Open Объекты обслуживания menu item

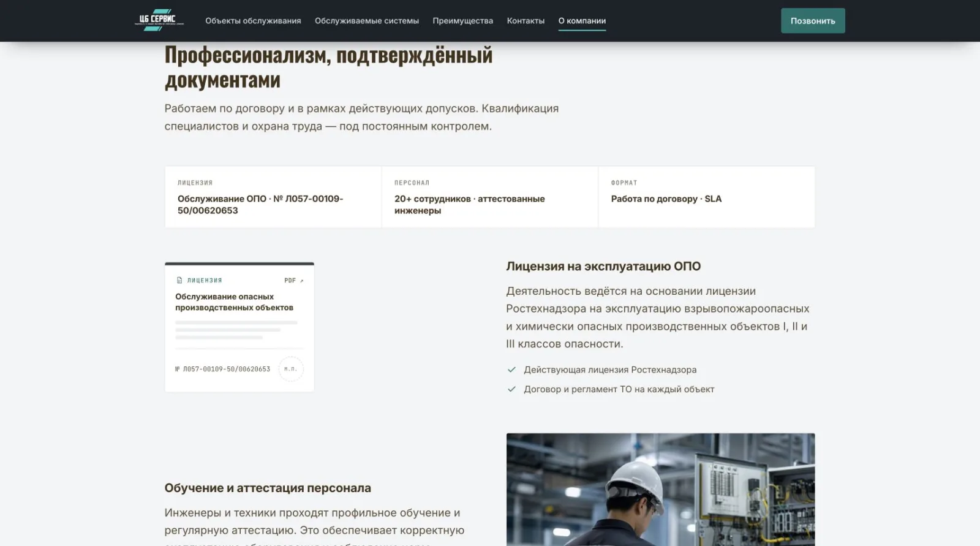point(253,21)
